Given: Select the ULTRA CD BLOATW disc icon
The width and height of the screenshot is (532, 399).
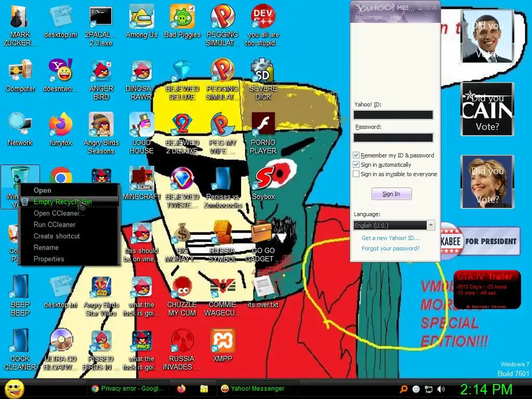Looking at the screenshot, I should tap(60, 350).
